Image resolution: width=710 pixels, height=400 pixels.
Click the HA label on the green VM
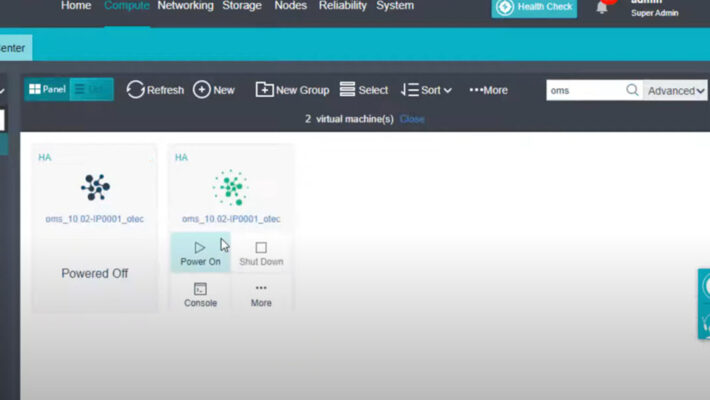click(181, 157)
